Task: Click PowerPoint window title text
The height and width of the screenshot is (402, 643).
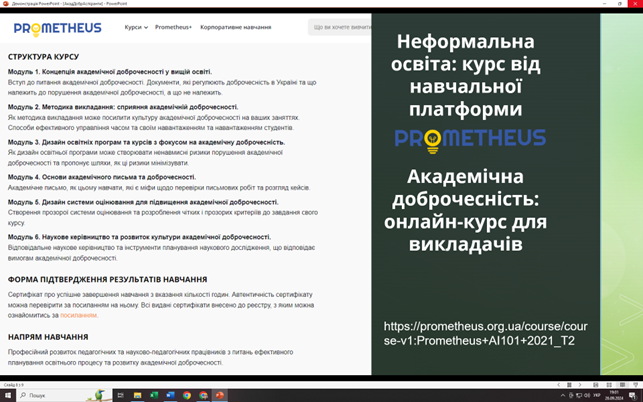Action: pyautogui.click(x=69, y=3)
